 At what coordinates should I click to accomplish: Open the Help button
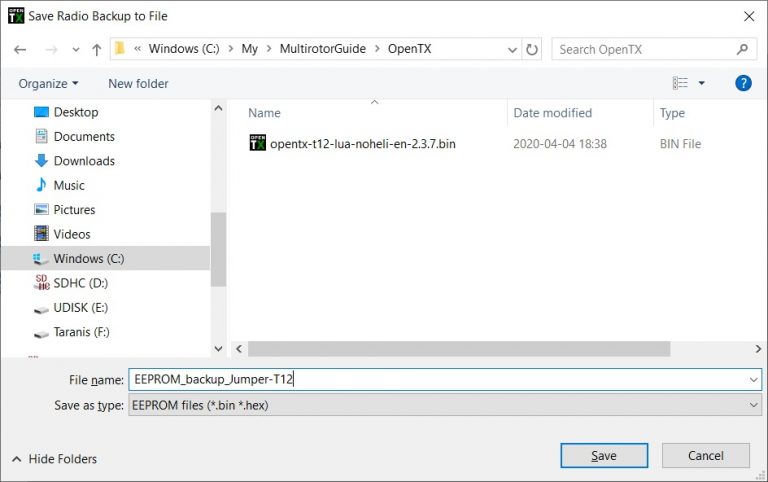coord(743,83)
